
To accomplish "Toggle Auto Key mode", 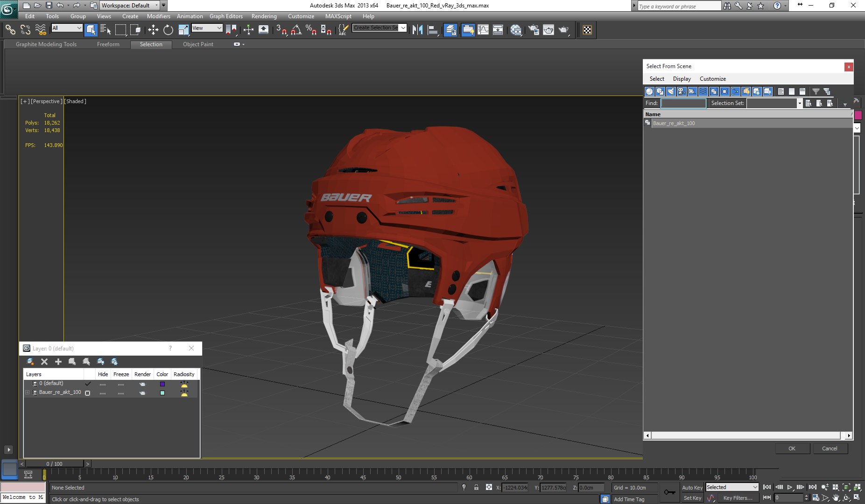I will click(x=692, y=488).
